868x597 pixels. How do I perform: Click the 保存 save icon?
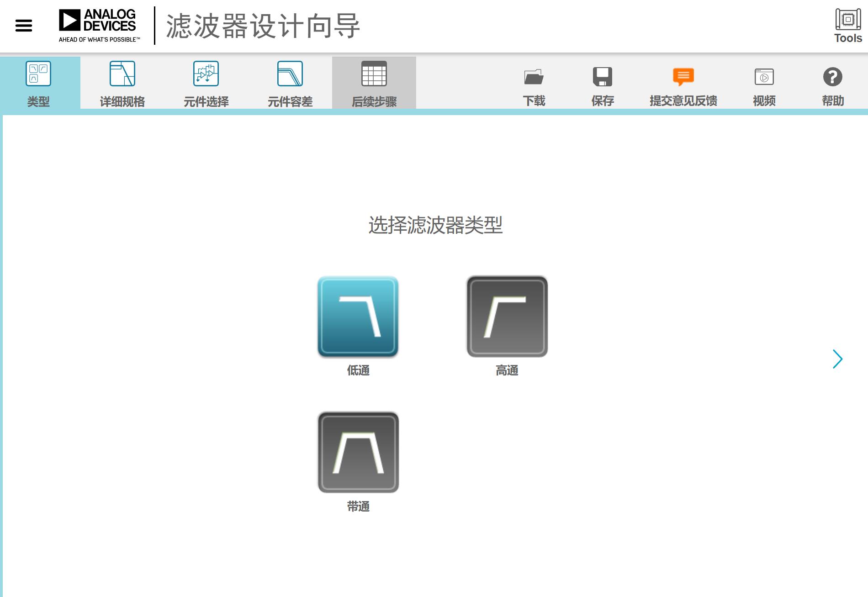coord(602,82)
